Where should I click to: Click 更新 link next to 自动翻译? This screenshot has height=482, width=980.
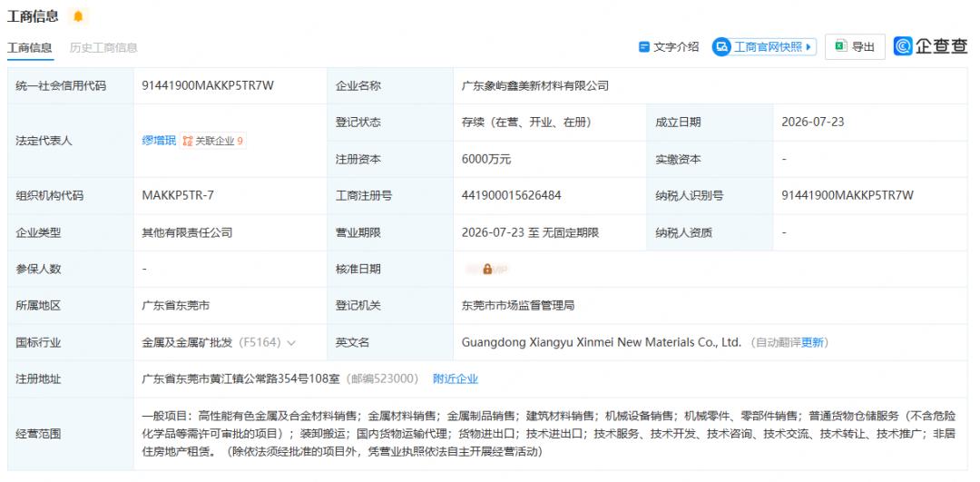812,342
